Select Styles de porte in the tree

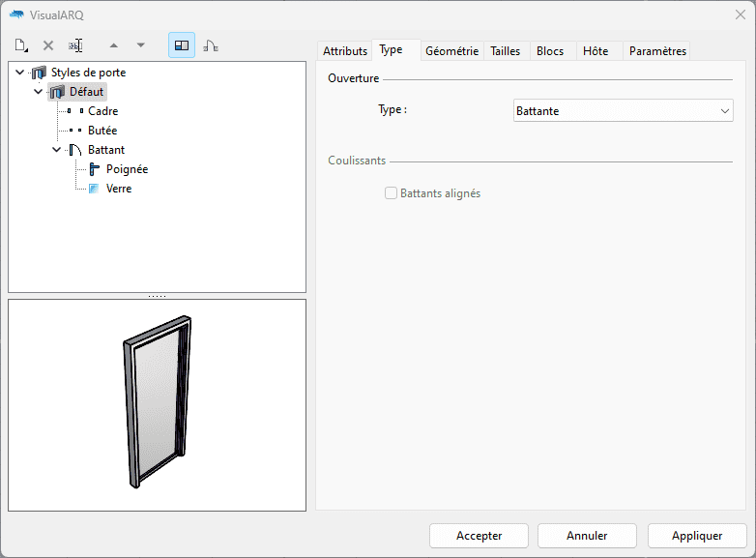89,73
